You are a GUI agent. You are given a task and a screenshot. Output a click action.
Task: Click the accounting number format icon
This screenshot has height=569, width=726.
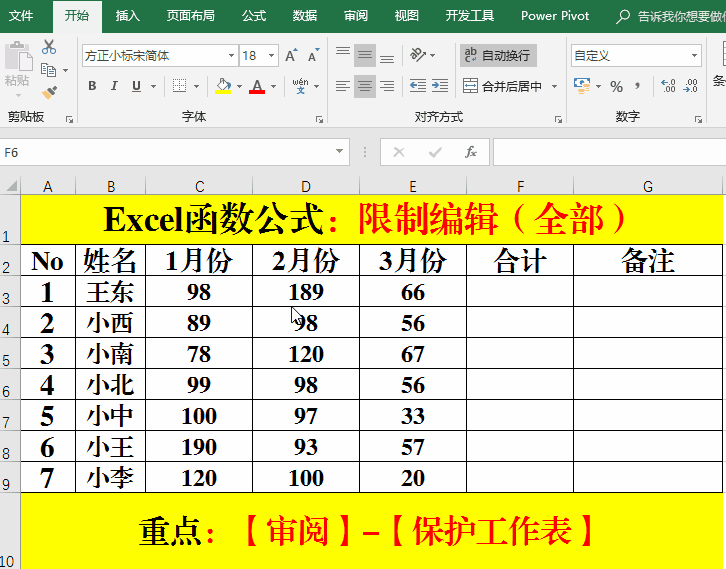[x=582, y=86]
